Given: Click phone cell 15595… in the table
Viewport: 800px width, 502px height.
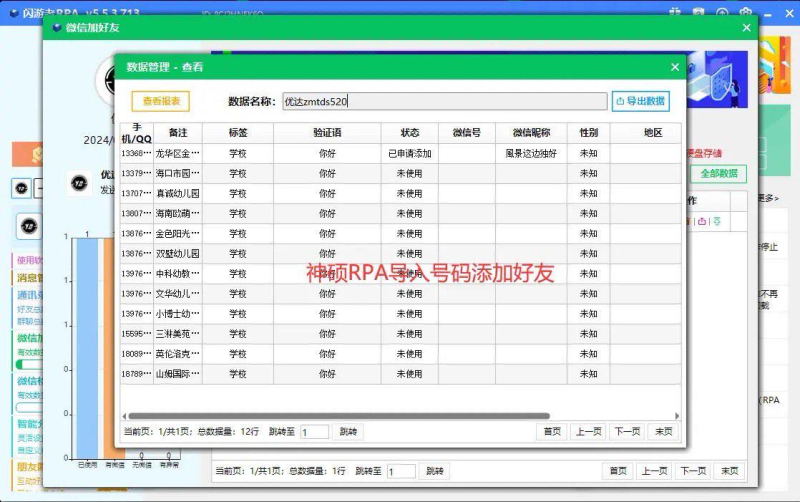Looking at the screenshot, I should tap(137, 334).
